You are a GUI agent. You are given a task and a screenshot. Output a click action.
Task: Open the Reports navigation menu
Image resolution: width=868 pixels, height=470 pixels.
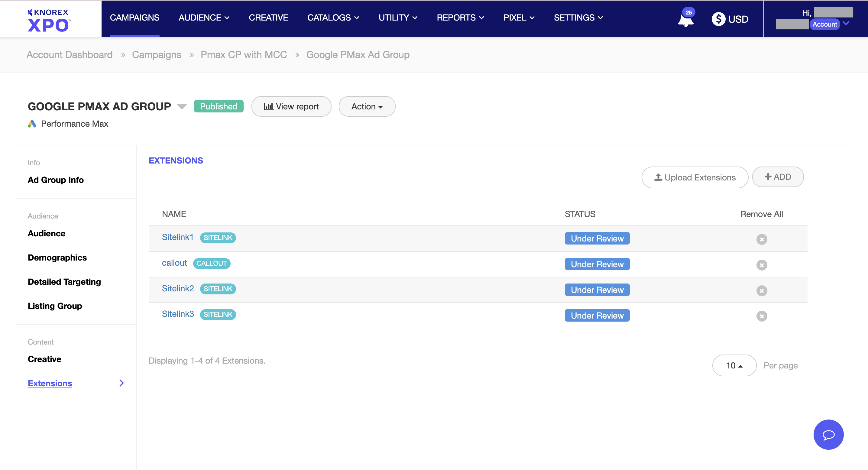(460, 18)
